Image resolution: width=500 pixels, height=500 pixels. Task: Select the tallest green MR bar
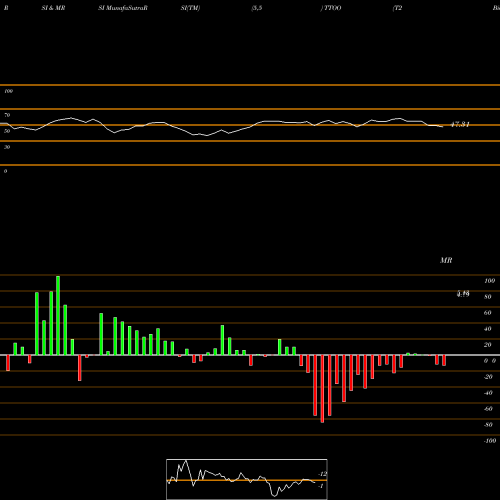(58, 315)
